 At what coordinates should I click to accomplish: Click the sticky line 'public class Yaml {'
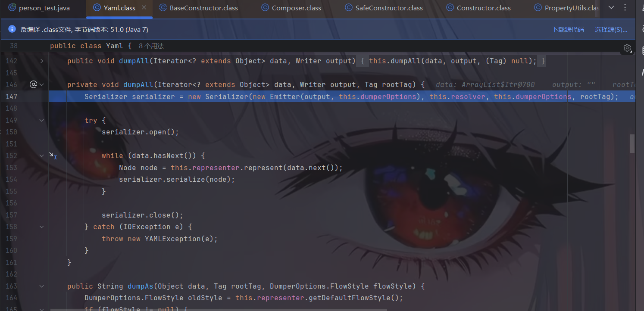click(x=91, y=46)
